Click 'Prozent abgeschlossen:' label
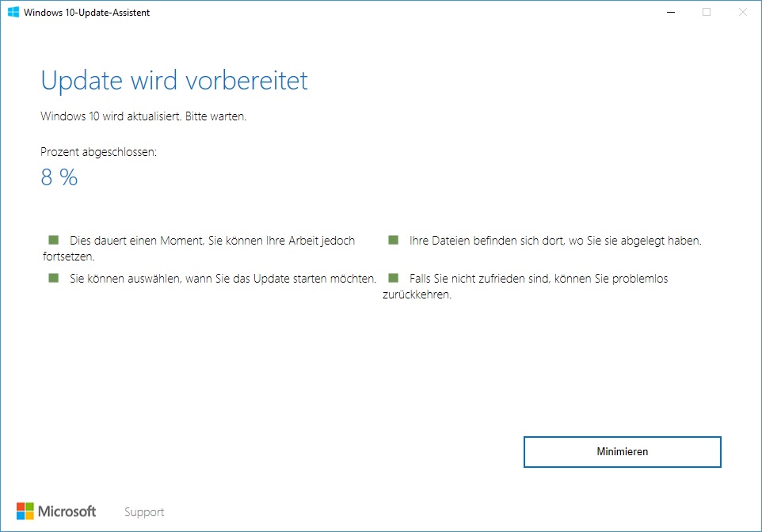 pyautogui.click(x=99, y=152)
